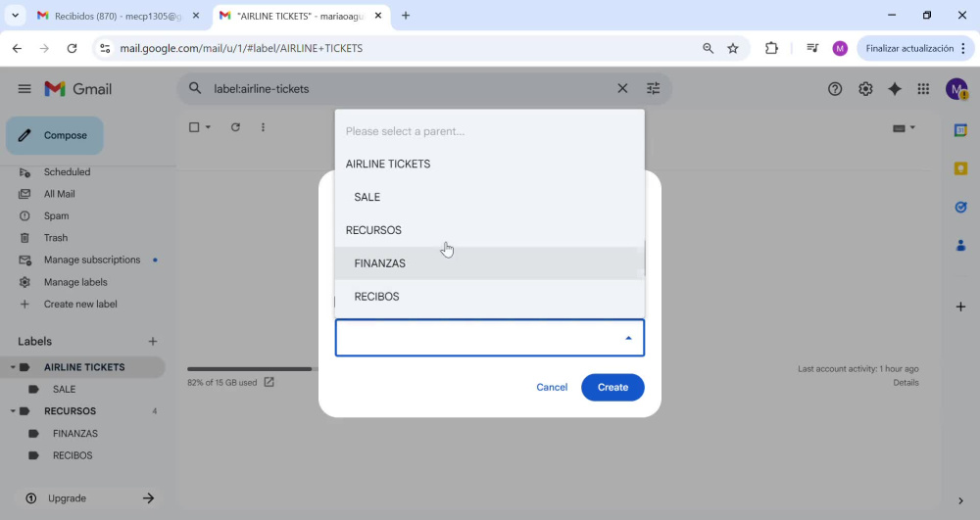Click Chrome zoom magnifier icon in address bar
This screenshot has width=980, height=520.
(708, 48)
